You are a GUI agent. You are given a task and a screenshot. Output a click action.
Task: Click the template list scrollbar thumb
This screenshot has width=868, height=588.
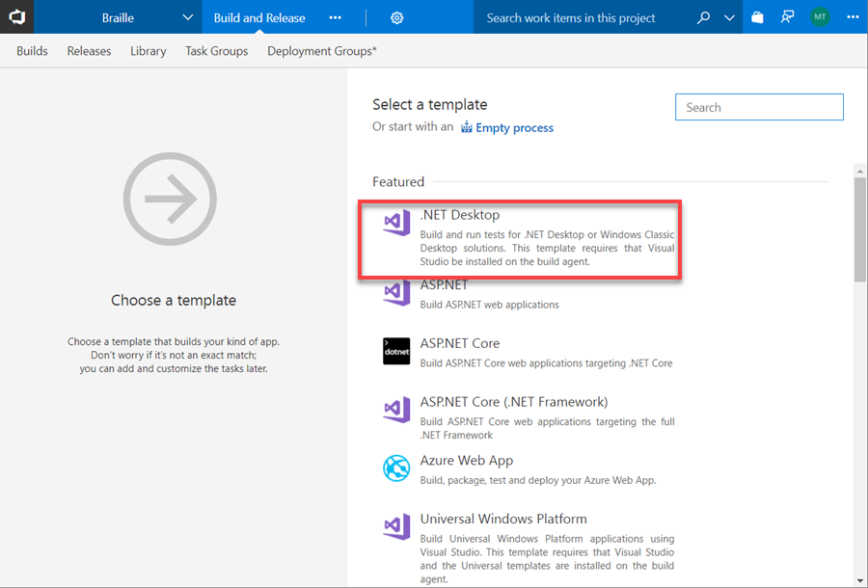(859, 230)
